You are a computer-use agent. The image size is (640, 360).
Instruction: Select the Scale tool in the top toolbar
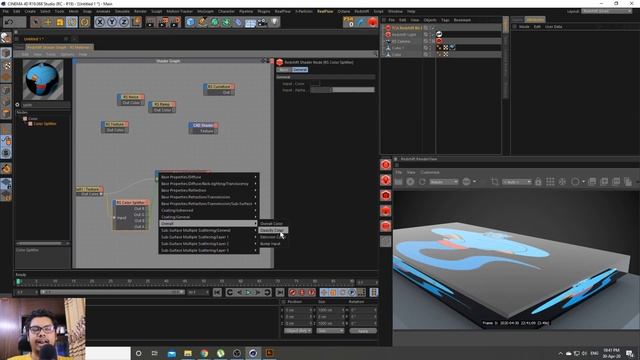pyautogui.click(x=60, y=22)
